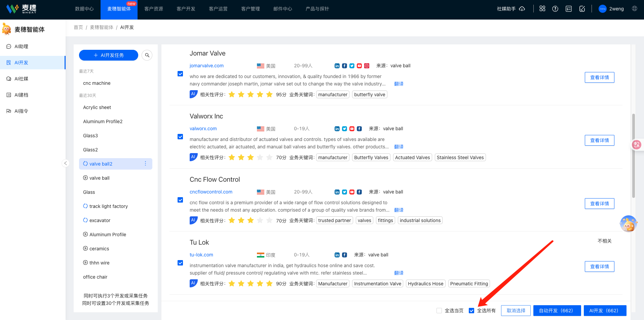Uncheck the Cnc Flow Control checkbox

[180, 200]
